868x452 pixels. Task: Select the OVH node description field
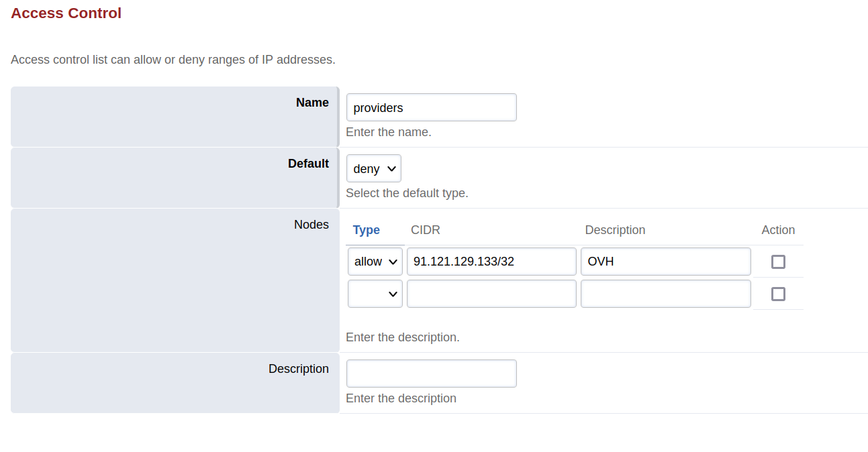click(x=665, y=262)
